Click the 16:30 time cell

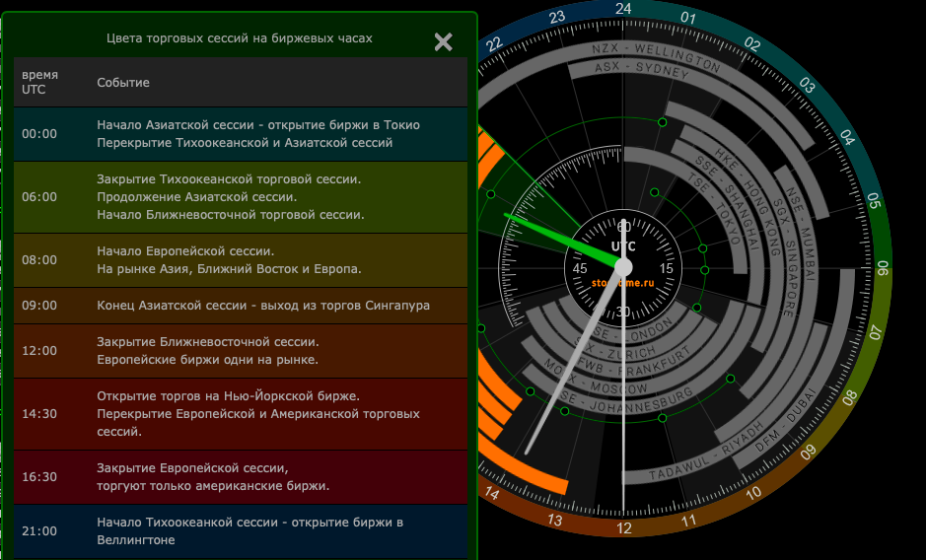tap(39, 477)
